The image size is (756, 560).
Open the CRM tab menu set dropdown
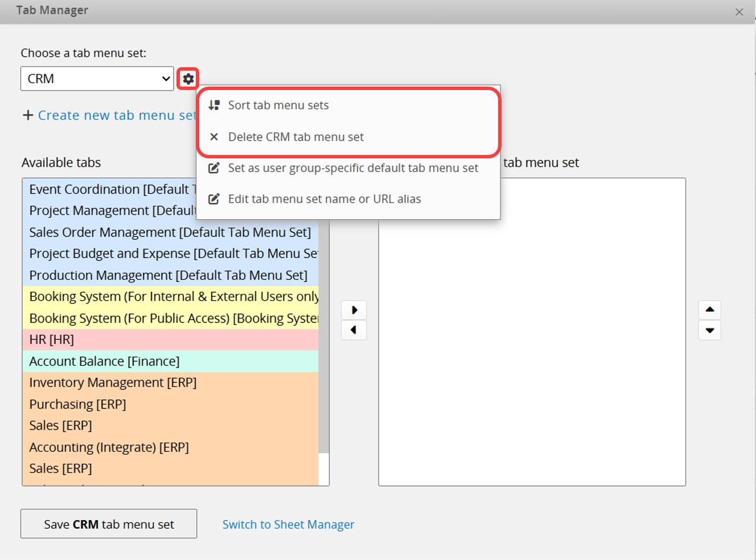pos(97,79)
